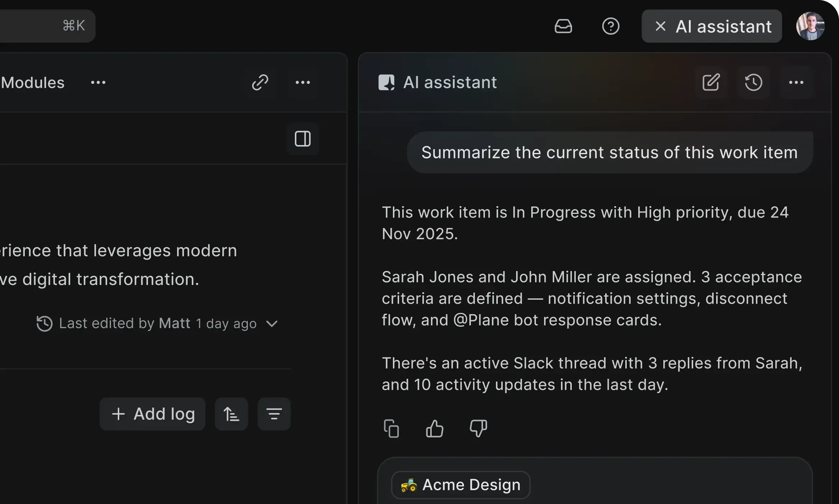
Task: Close the AI assistant panel
Action: pos(660,26)
